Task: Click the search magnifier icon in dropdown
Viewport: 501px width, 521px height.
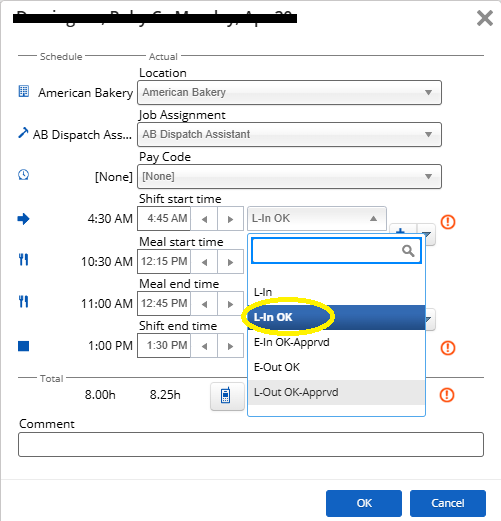Action: (408, 251)
